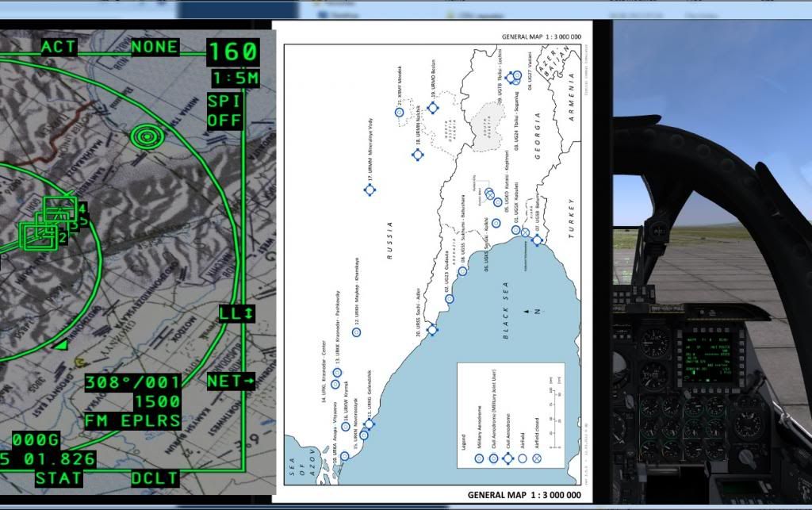The width and height of the screenshot is (812, 510).
Task: Click the Nalchik airfield marker on map
Action: pyautogui.click(x=418, y=154)
